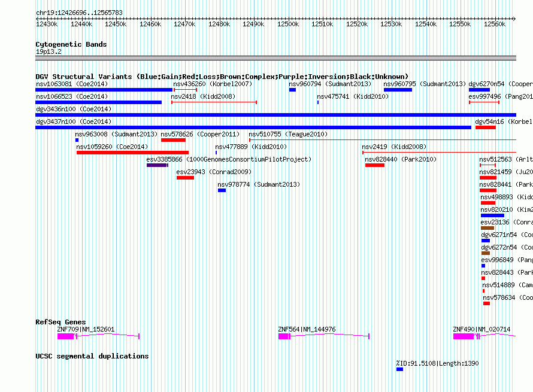Viewport: 533px width, 392px height.
Task: Click the DGV Structural Variants track title
Action: [x=222, y=77]
